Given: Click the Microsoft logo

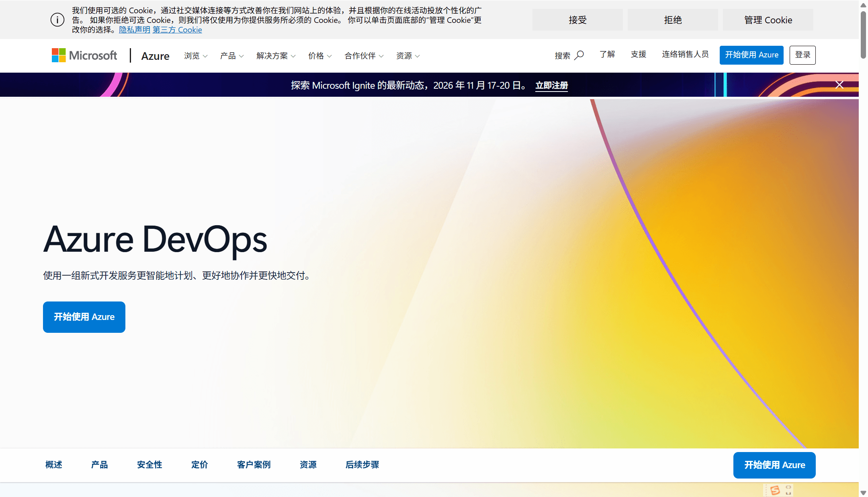Looking at the screenshot, I should click(84, 55).
